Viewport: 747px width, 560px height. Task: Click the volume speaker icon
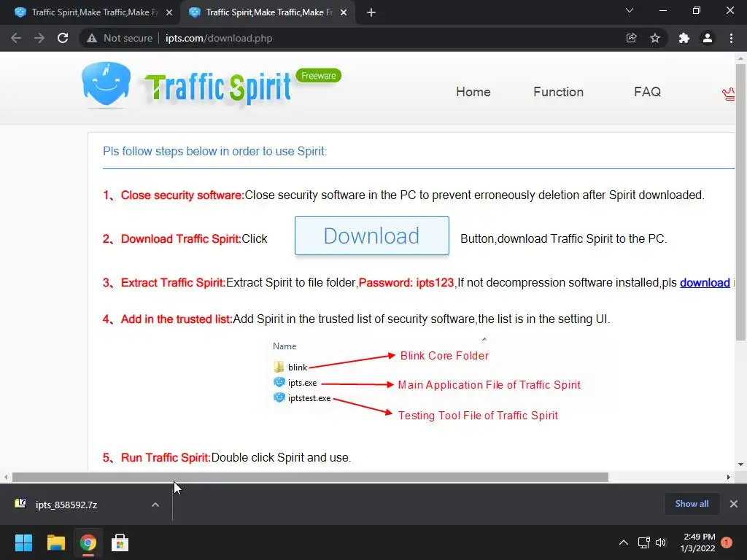(661, 542)
